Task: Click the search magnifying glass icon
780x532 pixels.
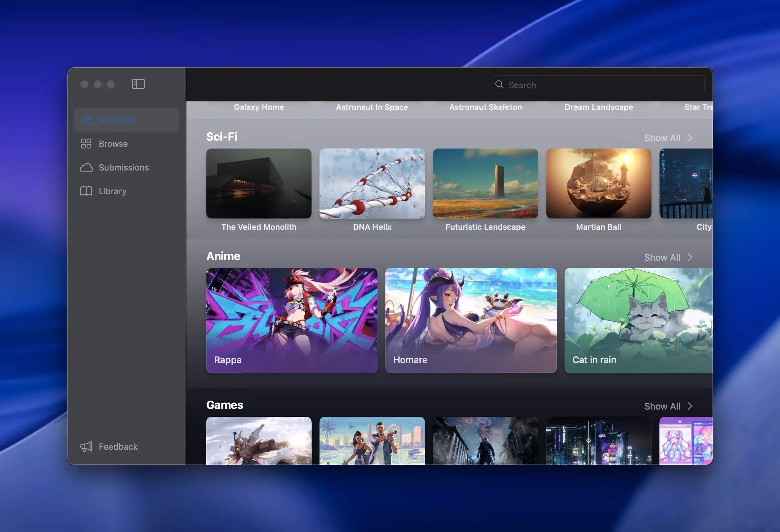Action: tap(499, 85)
